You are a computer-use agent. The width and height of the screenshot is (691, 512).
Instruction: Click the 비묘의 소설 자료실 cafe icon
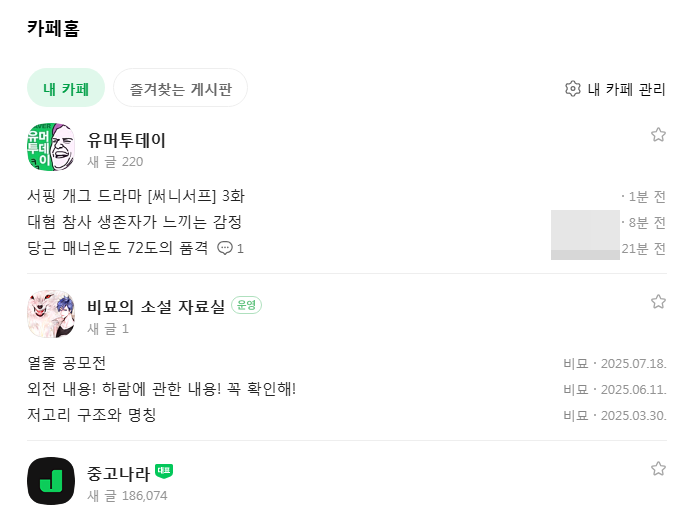[51, 314]
